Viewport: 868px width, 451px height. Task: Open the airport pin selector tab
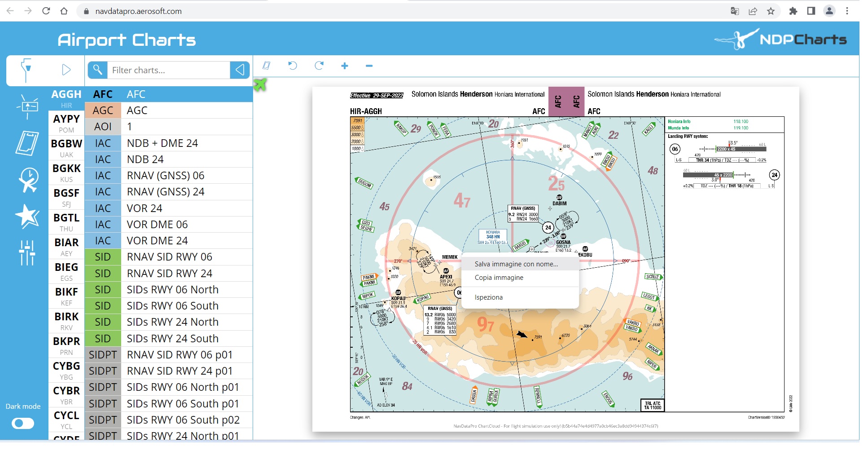click(x=26, y=70)
